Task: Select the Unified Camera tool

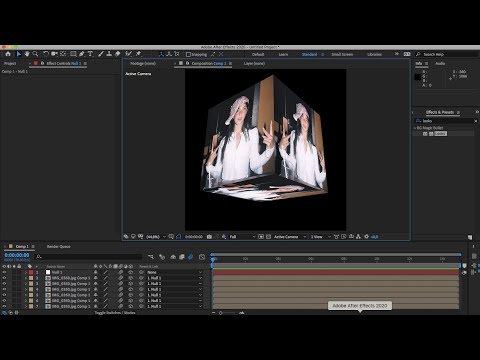Action: point(54,54)
